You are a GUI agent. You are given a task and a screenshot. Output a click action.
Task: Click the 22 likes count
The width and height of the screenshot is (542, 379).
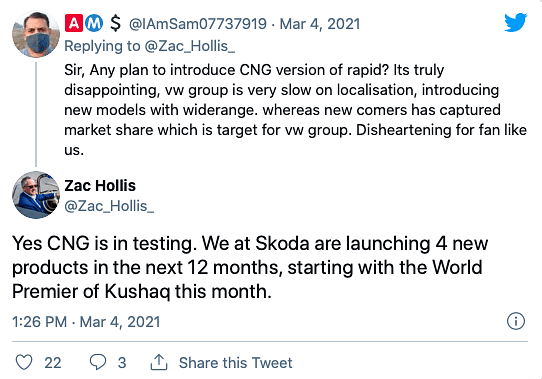(x=53, y=363)
